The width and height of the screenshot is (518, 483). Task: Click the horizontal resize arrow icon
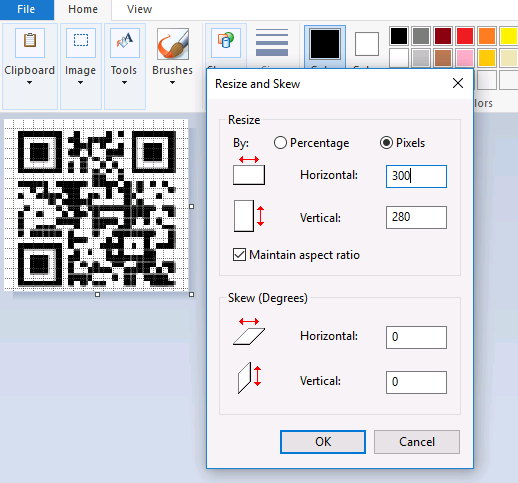tap(249, 171)
